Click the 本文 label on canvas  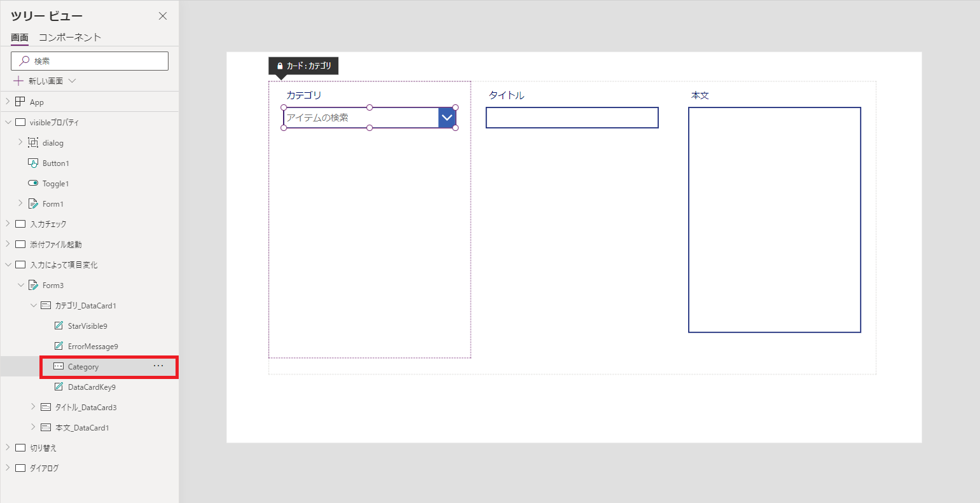click(700, 95)
